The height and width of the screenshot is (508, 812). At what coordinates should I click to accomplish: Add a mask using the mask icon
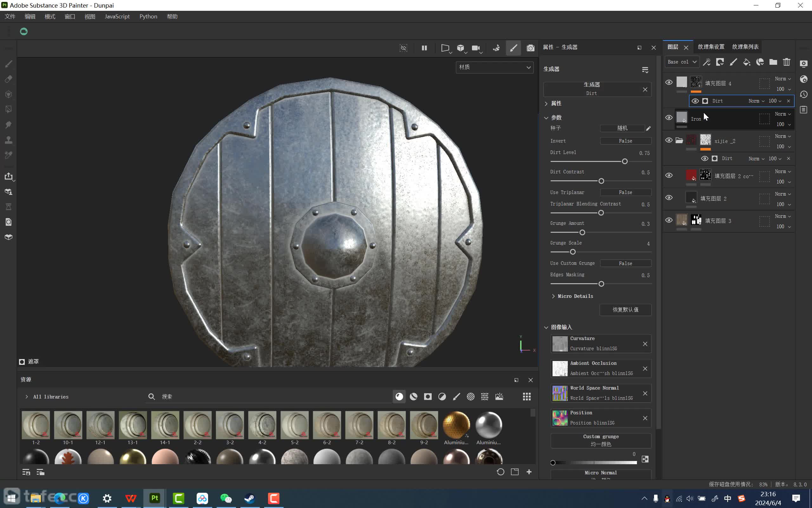point(720,62)
